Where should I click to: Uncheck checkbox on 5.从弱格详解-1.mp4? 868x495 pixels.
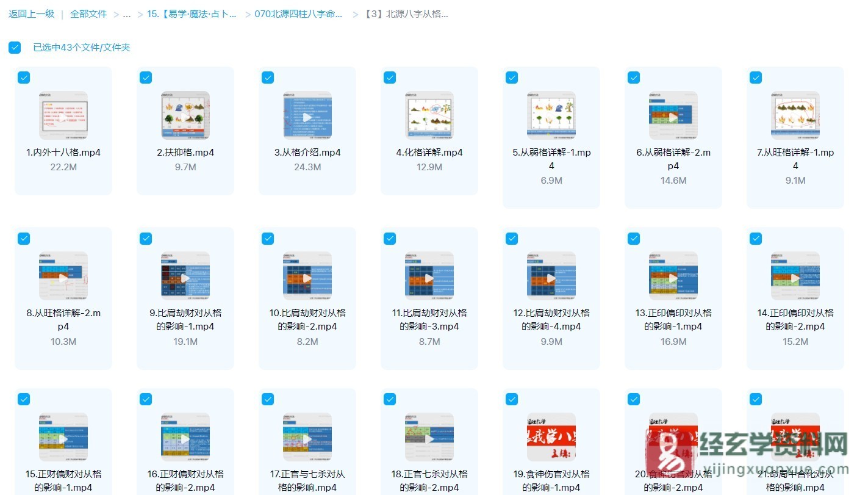click(x=512, y=78)
